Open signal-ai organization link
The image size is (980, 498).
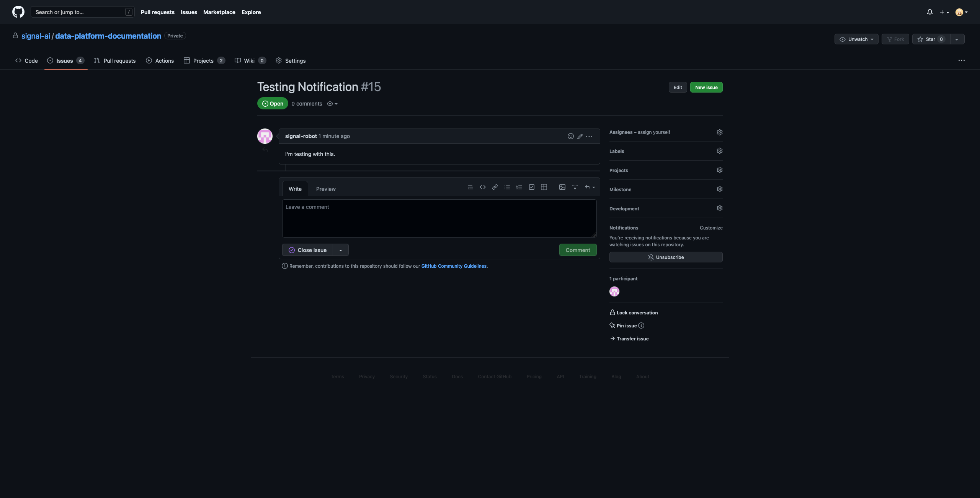[x=36, y=36]
